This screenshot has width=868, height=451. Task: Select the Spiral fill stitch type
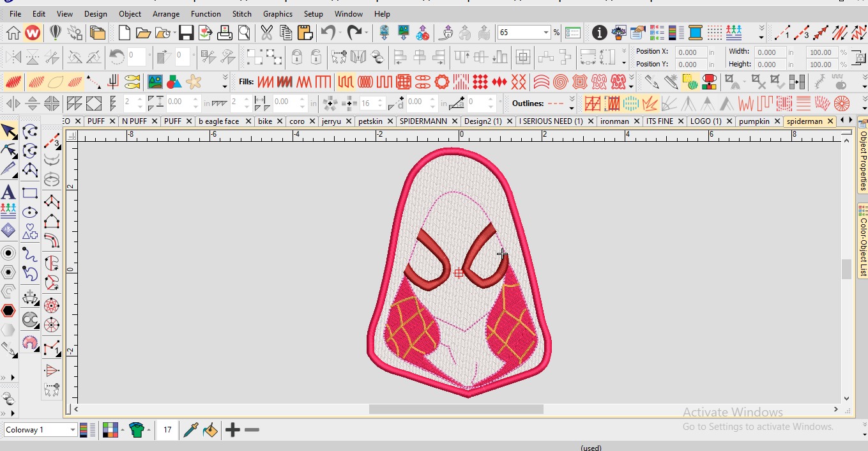(560, 82)
